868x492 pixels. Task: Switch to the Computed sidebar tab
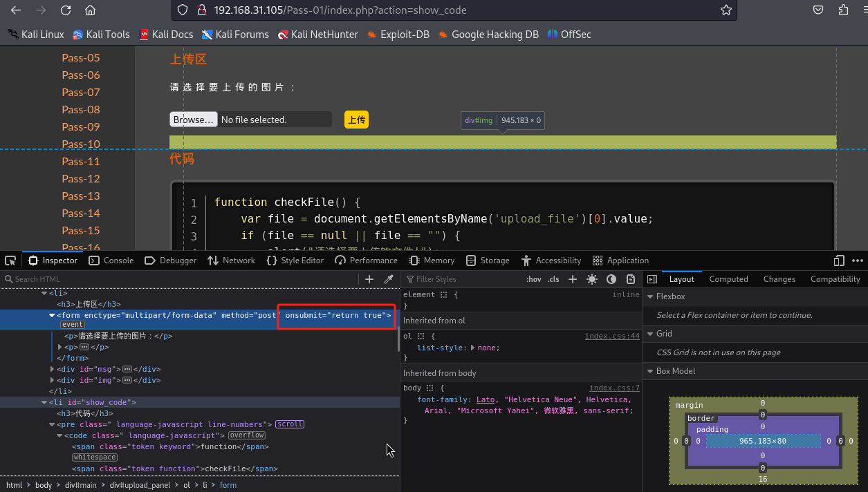pos(728,279)
